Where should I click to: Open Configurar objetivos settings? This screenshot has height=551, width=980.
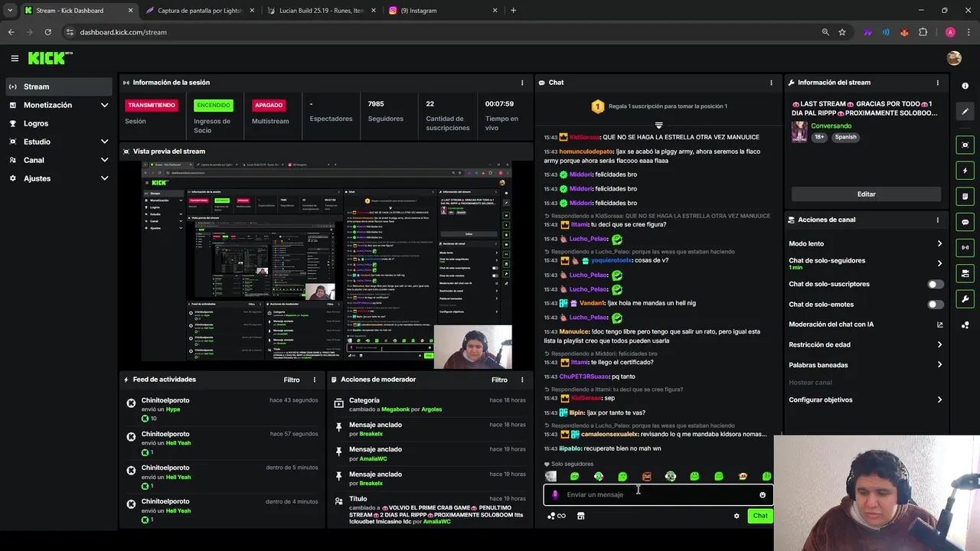(866, 399)
